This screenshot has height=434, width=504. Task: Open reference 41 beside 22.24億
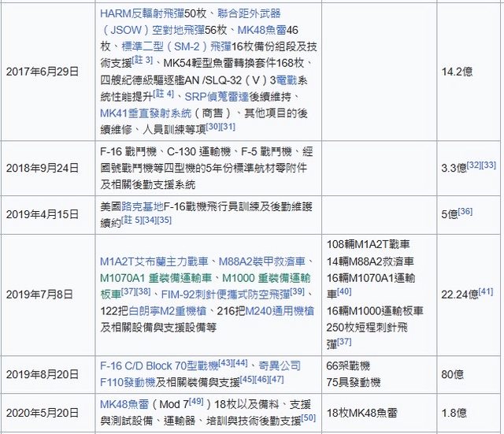[485, 292]
